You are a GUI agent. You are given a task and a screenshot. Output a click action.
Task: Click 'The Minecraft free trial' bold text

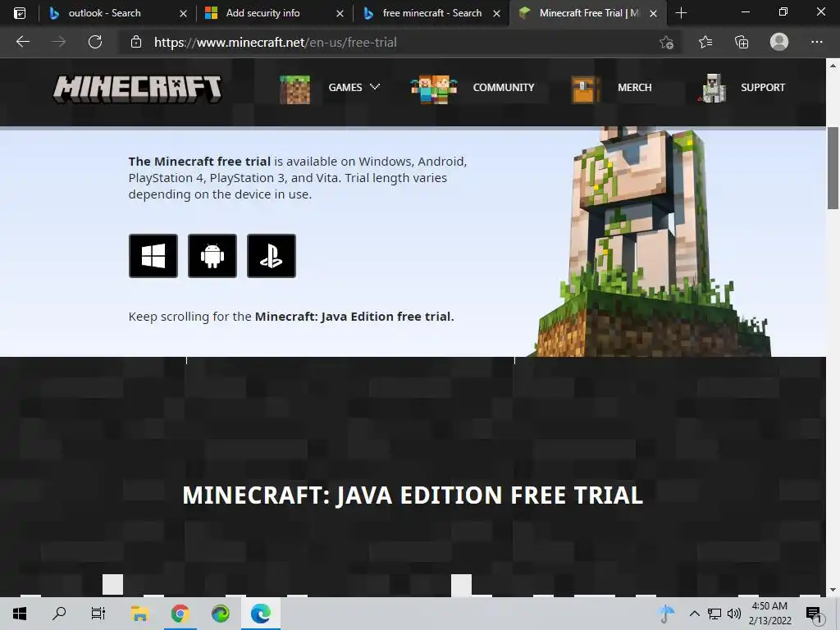(199, 162)
